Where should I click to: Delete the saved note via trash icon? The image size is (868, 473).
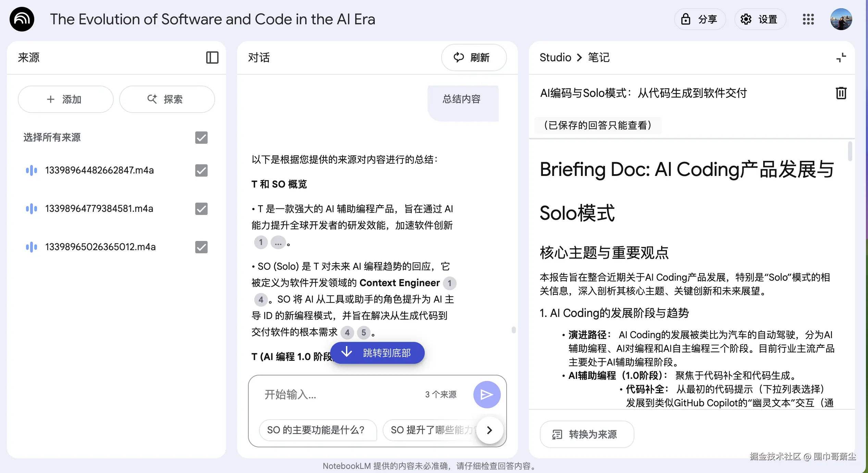click(x=841, y=93)
